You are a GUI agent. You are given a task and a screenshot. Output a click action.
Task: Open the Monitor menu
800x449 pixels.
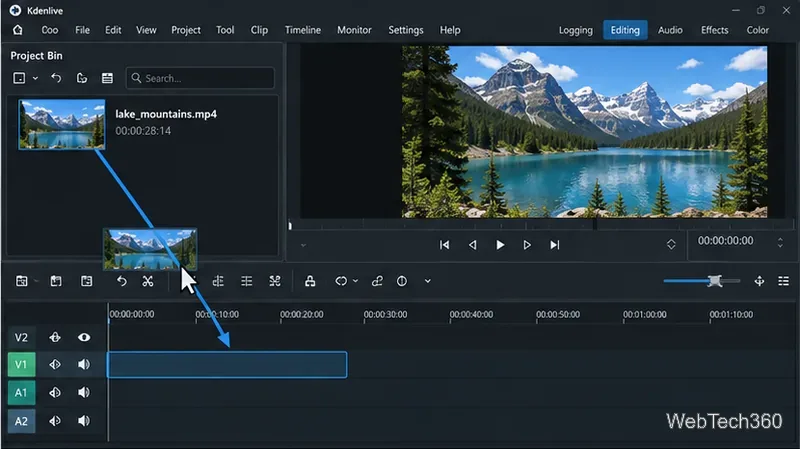coord(354,30)
